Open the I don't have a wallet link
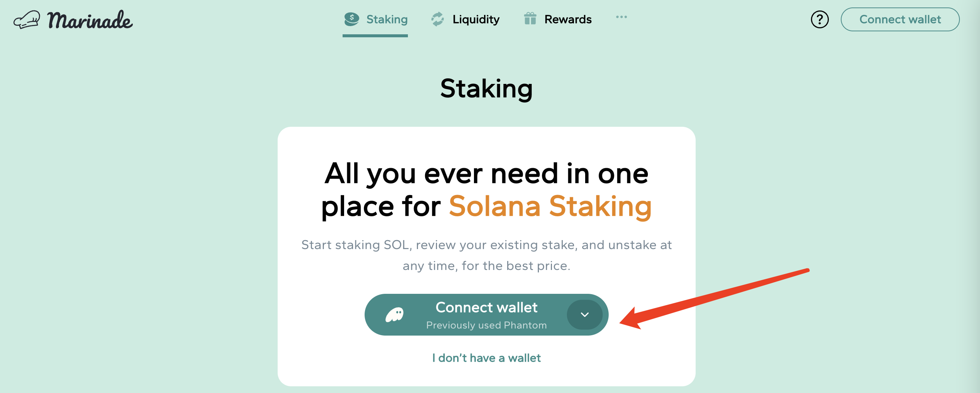 click(x=486, y=358)
